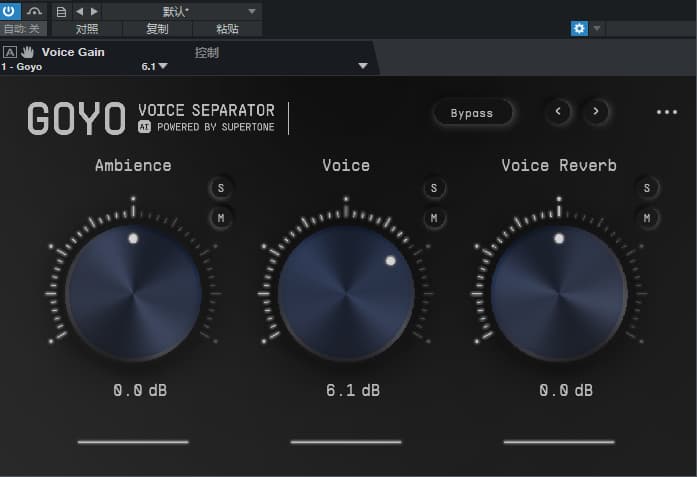The height and width of the screenshot is (477, 697).
Task: Open the preset file document icon
Action: 61,12
